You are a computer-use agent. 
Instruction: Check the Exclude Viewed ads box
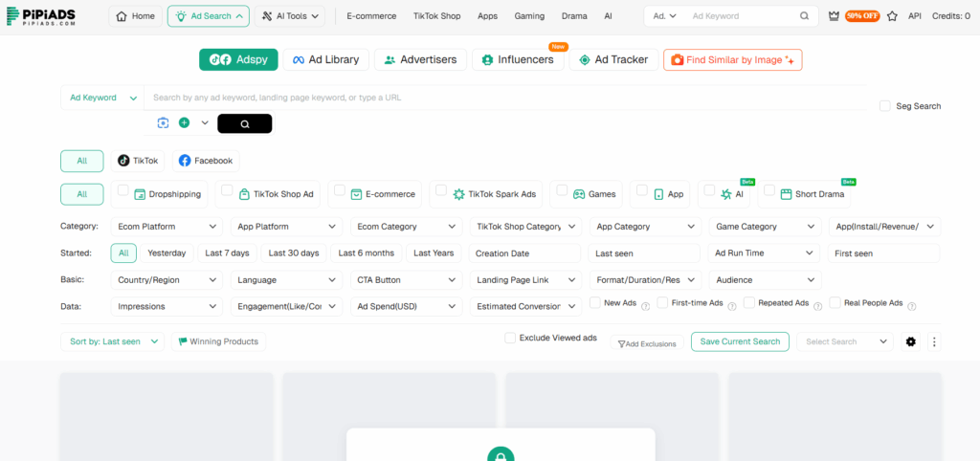click(x=510, y=338)
